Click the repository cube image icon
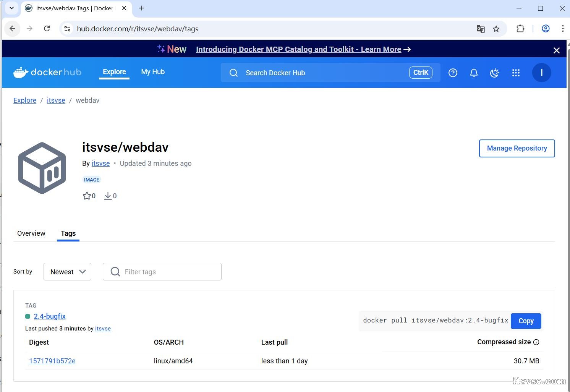Image resolution: width=570 pixels, height=392 pixels. click(x=42, y=168)
